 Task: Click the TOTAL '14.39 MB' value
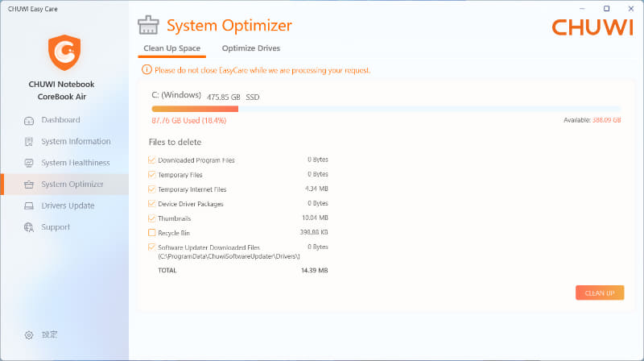pyautogui.click(x=314, y=270)
